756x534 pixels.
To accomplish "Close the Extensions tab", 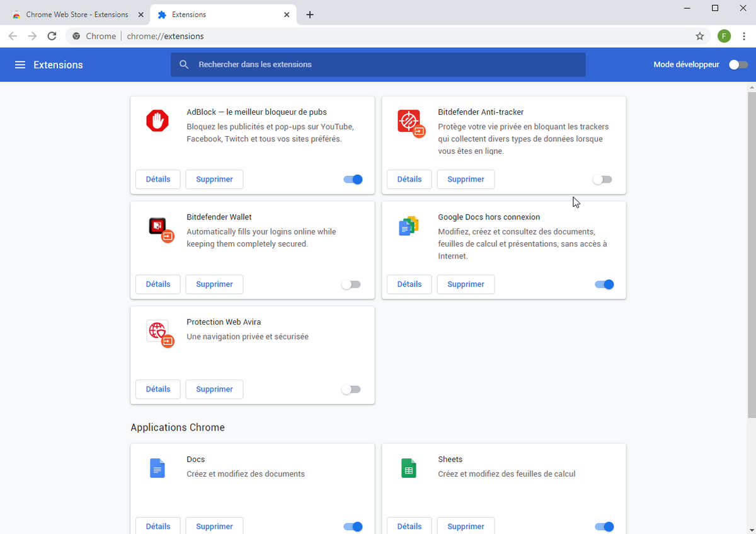I will pos(287,15).
